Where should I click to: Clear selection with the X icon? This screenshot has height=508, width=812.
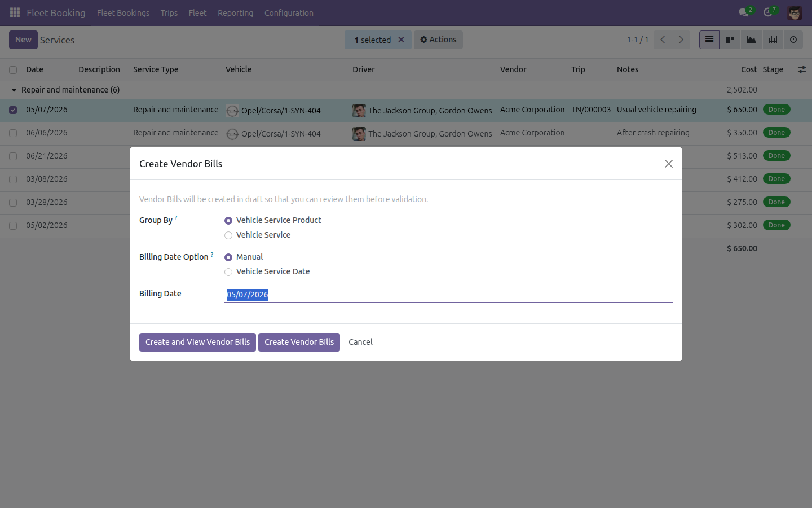(401, 40)
